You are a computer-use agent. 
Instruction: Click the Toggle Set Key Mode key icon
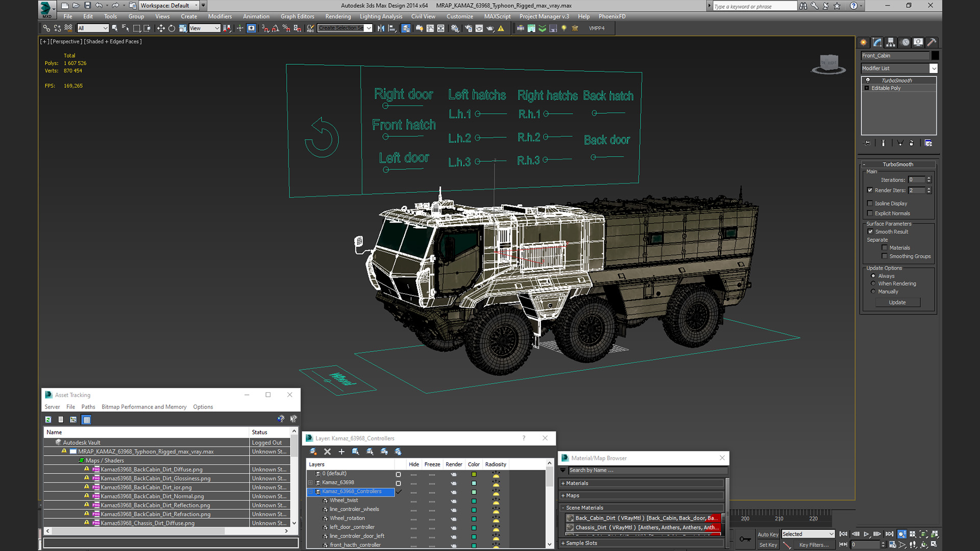745,539
